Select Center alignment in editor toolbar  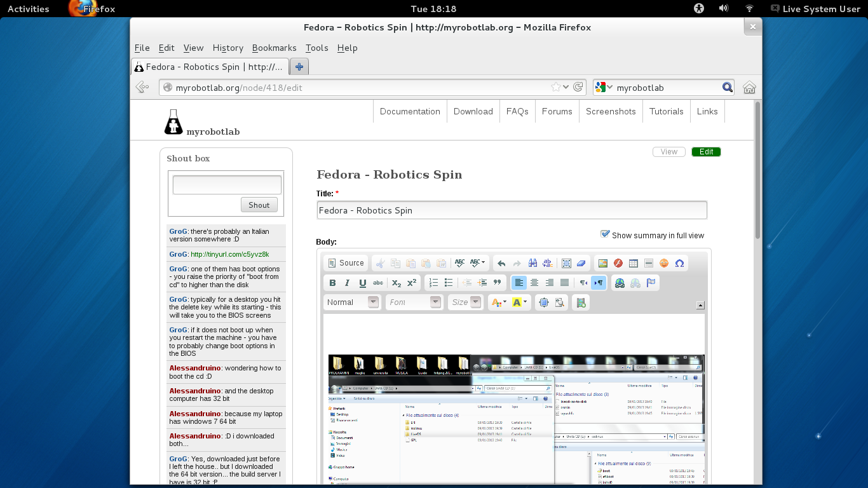click(x=534, y=283)
